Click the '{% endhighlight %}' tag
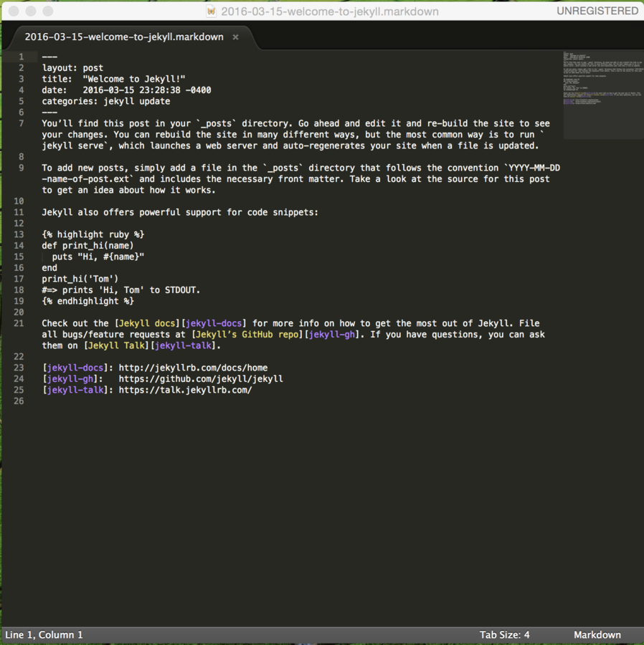Image resolution: width=644 pixels, height=645 pixels. coord(87,301)
